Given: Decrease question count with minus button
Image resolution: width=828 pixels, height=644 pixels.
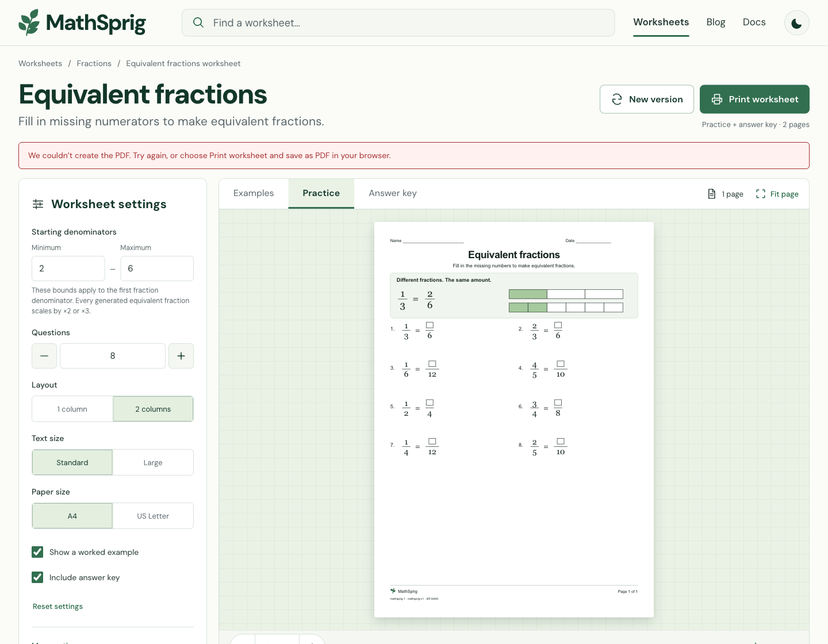Looking at the screenshot, I should 44,356.
